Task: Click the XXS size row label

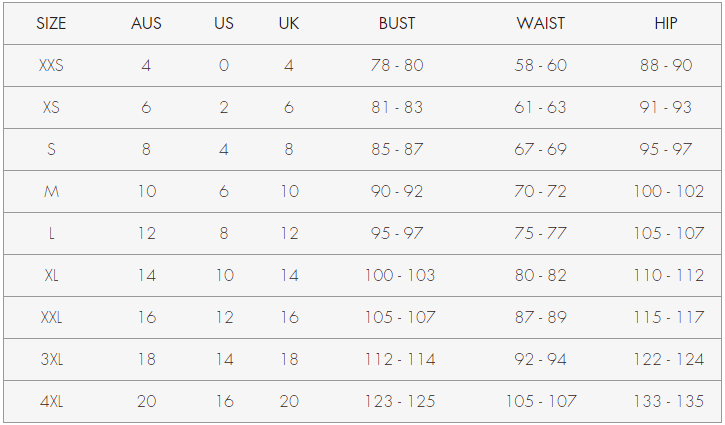Action: coord(51,65)
